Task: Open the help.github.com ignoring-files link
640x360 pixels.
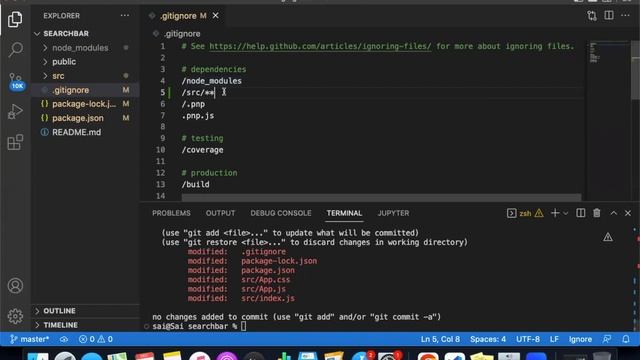Action: pos(320,46)
